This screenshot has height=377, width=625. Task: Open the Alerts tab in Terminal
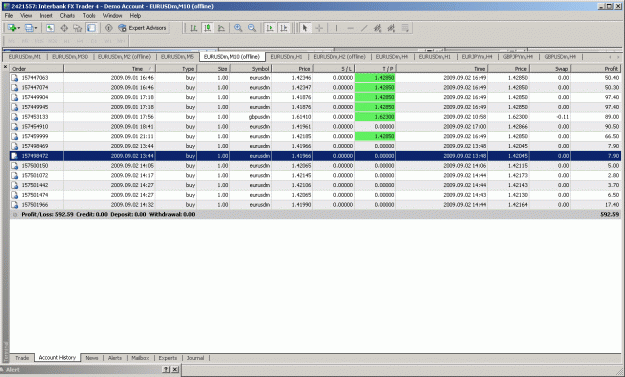(x=115, y=358)
